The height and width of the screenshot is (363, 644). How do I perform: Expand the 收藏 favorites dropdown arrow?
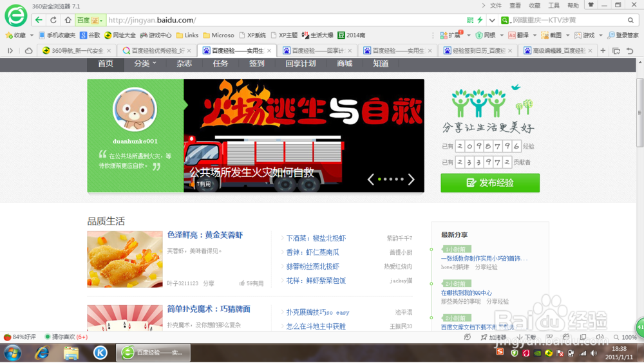tap(32, 35)
